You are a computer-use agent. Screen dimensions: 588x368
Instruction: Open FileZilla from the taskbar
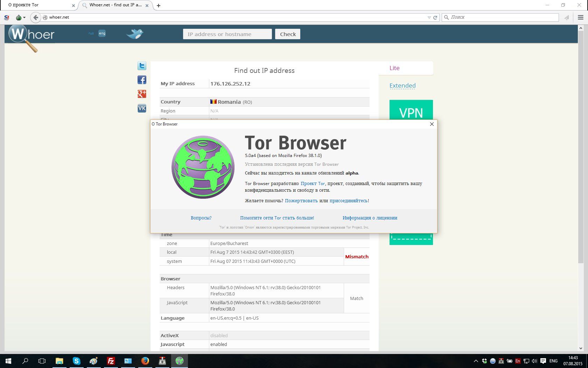pos(111,361)
